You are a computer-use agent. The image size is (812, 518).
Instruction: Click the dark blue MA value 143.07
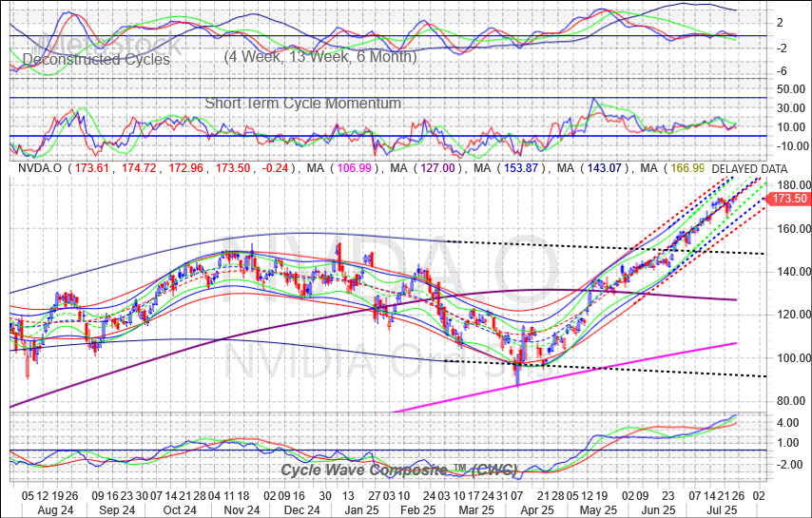pyautogui.click(x=604, y=168)
